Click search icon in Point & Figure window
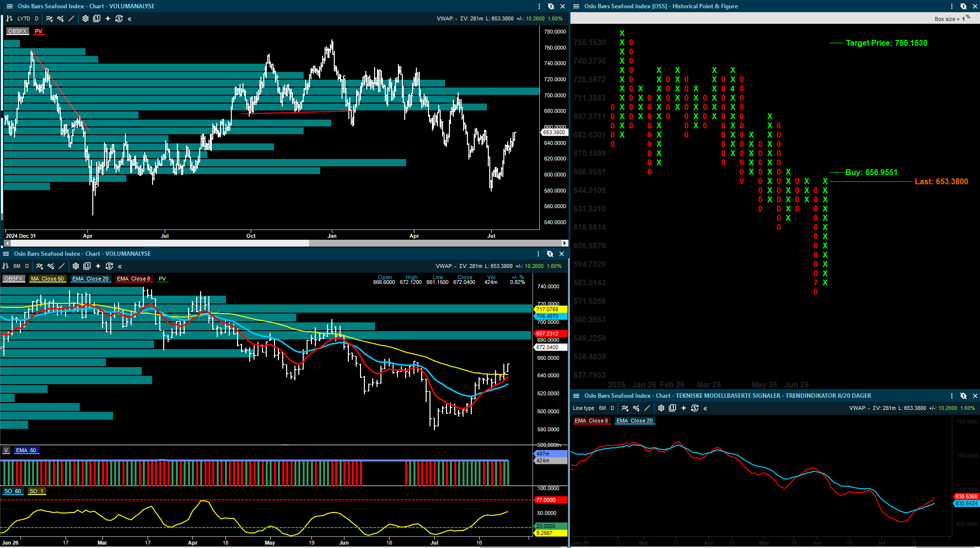980x548 pixels. (x=963, y=6)
